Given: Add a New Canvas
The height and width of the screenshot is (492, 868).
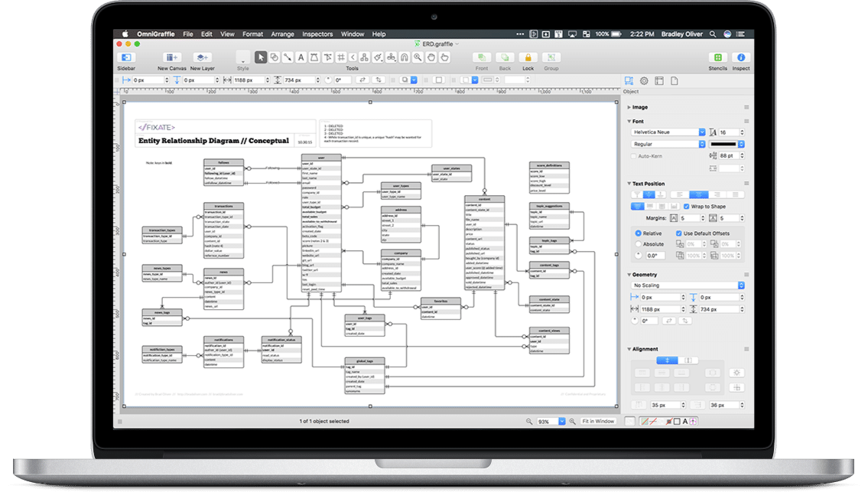Looking at the screenshot, I should pyautogui.click(x=171, y=57).
